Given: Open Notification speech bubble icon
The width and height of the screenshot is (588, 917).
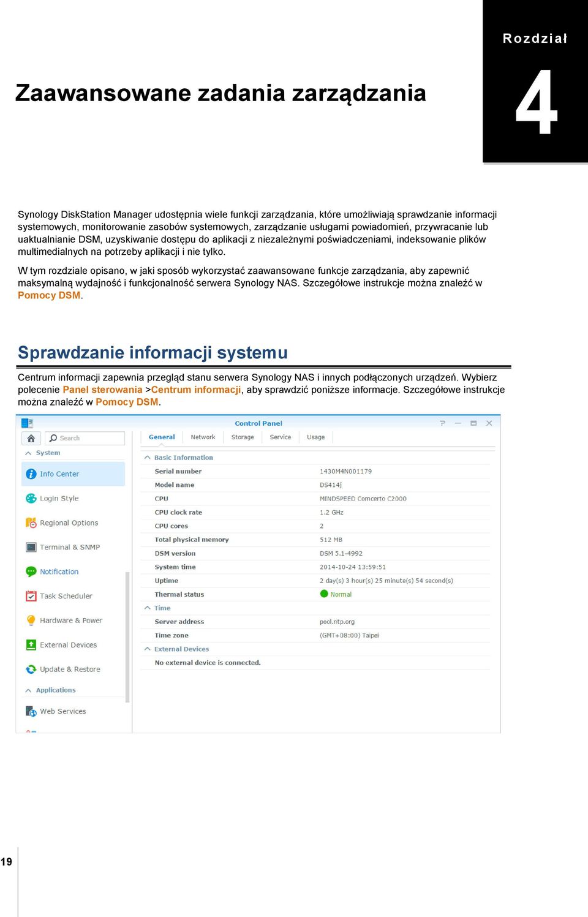Looking at the screenshot, I should [x=31, y=572].
